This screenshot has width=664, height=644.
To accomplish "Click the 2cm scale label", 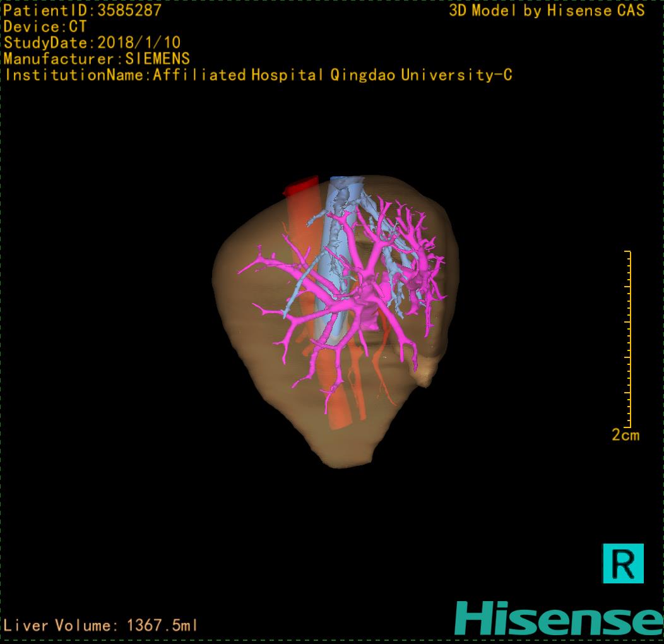I will [625, 435].
